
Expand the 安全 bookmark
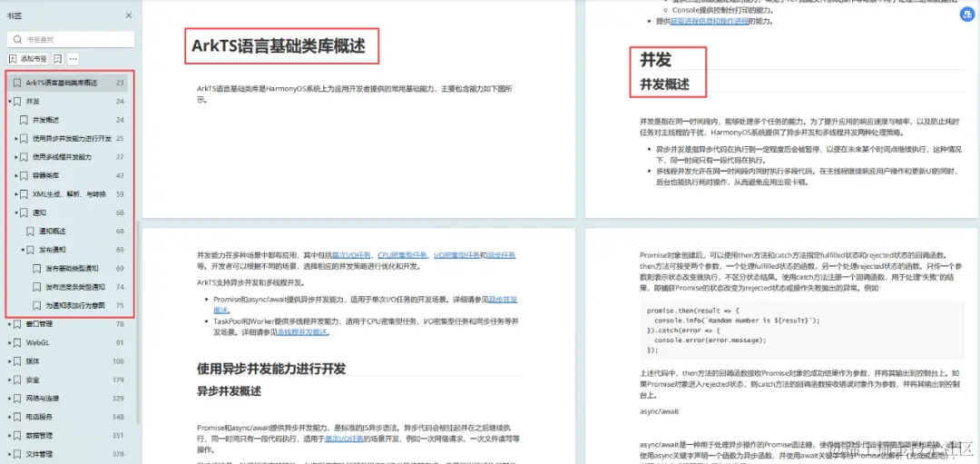tap(9, 380)
